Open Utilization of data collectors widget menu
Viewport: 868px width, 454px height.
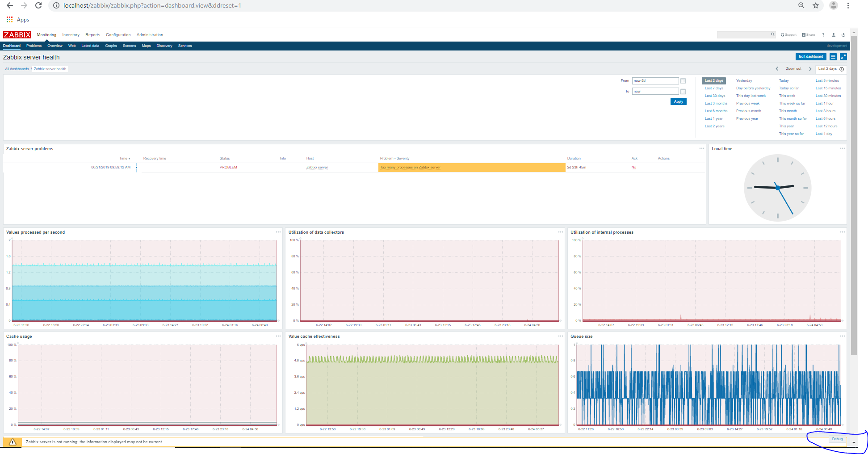pos(561,232)
